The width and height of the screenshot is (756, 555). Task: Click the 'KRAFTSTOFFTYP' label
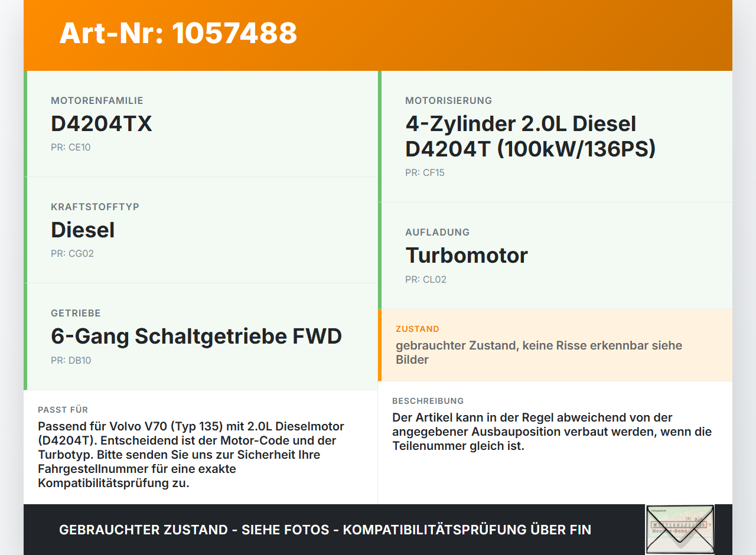95,207
